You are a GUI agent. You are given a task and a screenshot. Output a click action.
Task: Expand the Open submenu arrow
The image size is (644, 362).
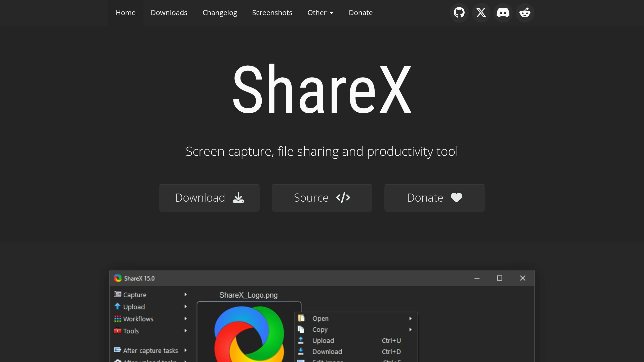point(410,319)
